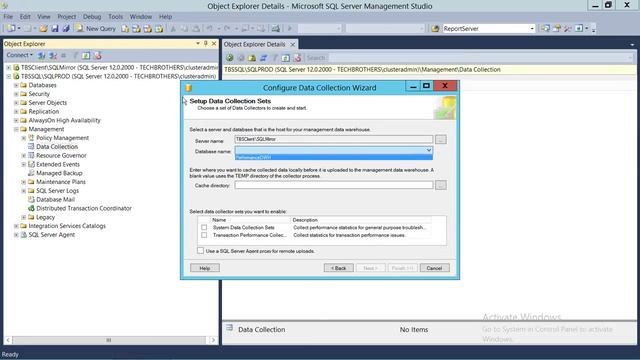Open the ReportServer database combo box
Viewport: 640px width, 360px height.
[488, 29]
